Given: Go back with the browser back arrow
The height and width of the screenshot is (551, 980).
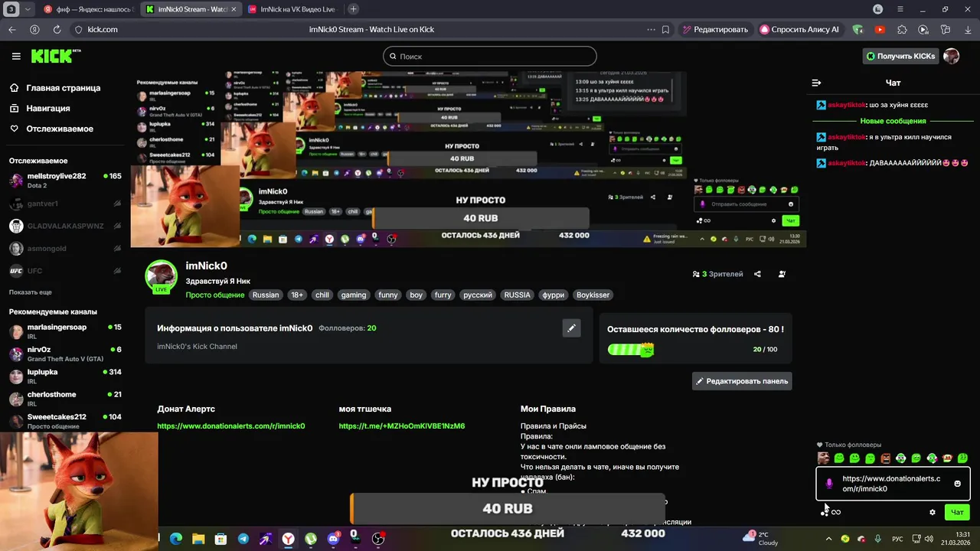Looking at the screenshot, I should 12,29.
